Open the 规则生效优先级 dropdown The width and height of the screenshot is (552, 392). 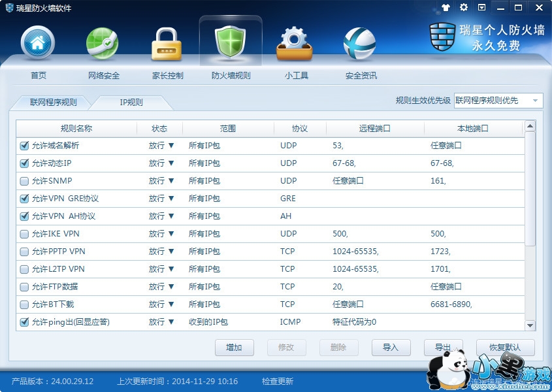coord(498,101)
